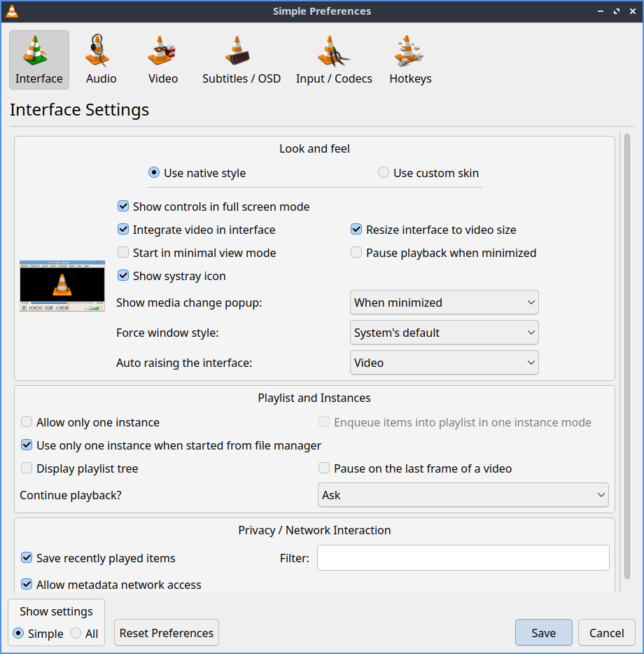Expand the Force window style dropdown
Screen dimensions: 644x654
(444, 333)
